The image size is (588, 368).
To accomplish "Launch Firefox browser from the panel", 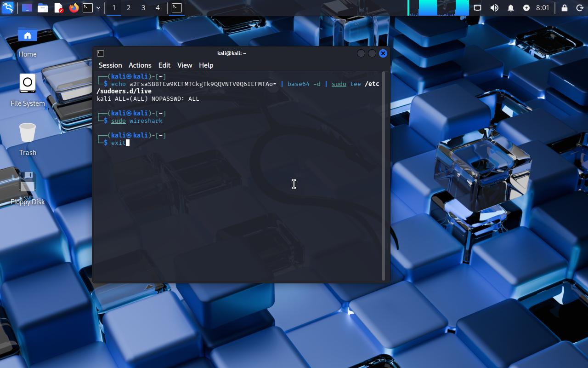I will 73,8.
